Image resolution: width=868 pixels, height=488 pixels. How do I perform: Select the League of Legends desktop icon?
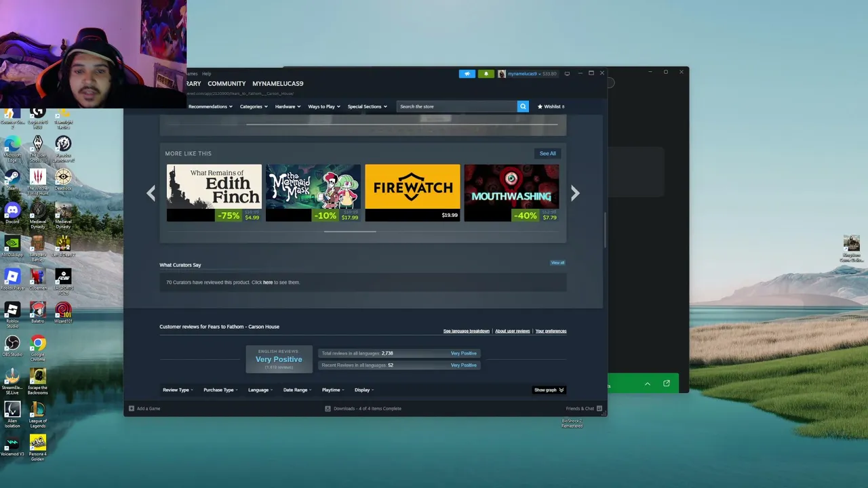pos(38,415)
